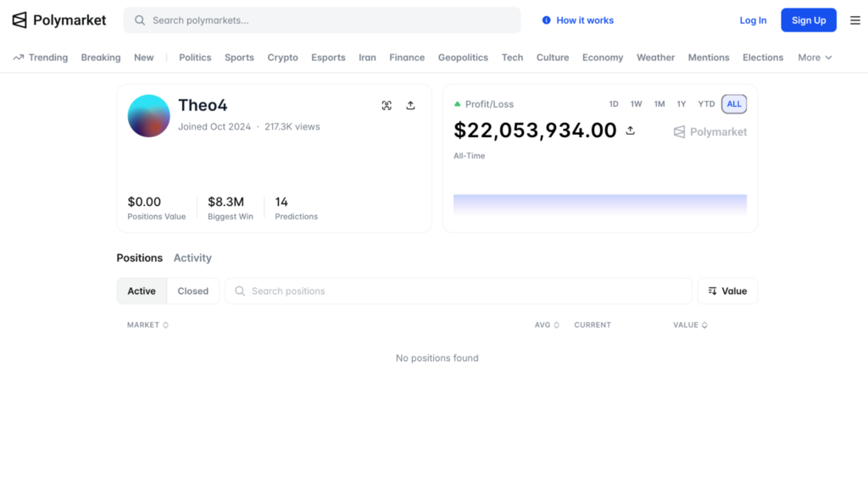
Task: Click the profit/loss chart area
Action: (x=600, y=205)
